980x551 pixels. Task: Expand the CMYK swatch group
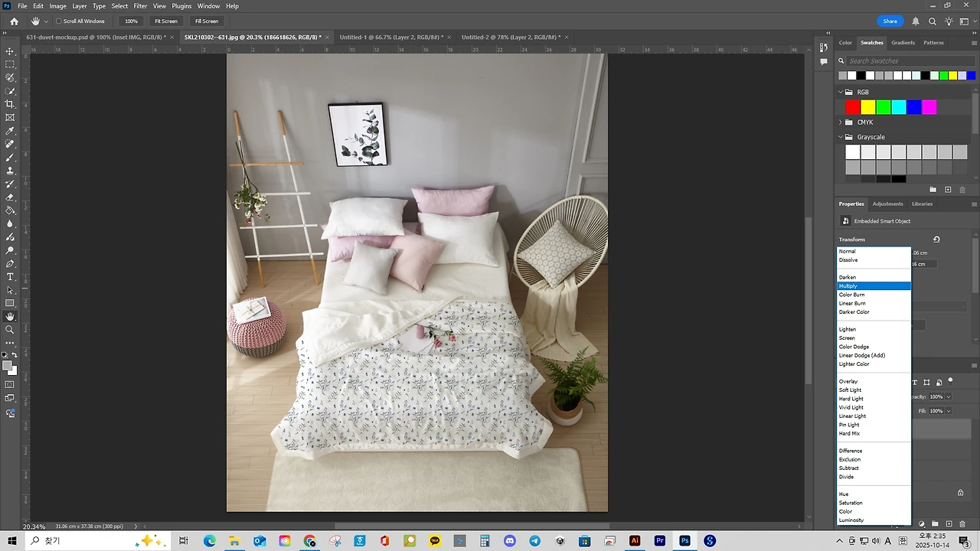pos(840,122)
